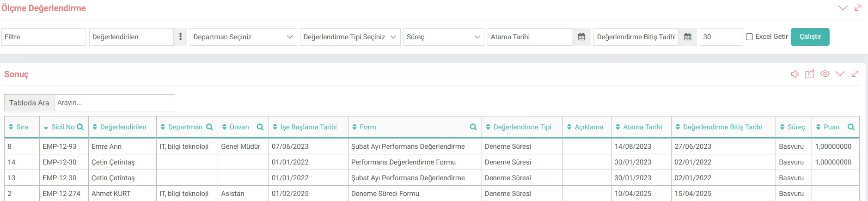Click the export icon in Sonuç header
This screenshot has width=868, height=201.
click(810, 74)
